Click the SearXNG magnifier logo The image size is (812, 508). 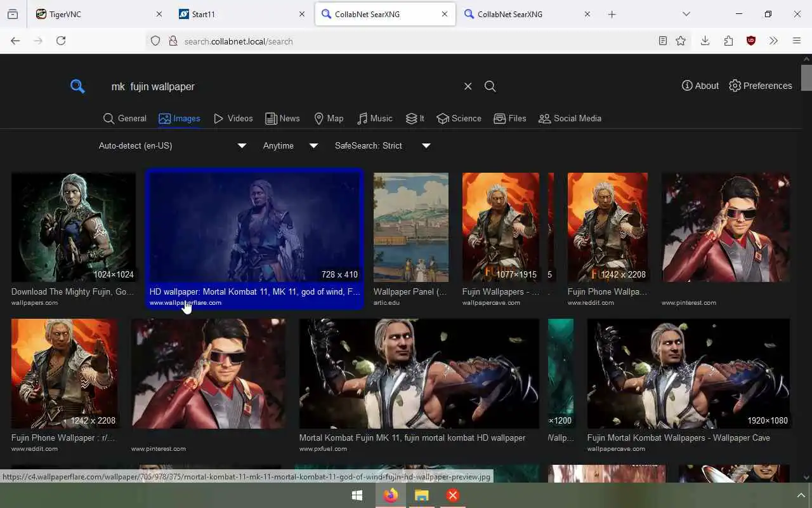[77, 86]
